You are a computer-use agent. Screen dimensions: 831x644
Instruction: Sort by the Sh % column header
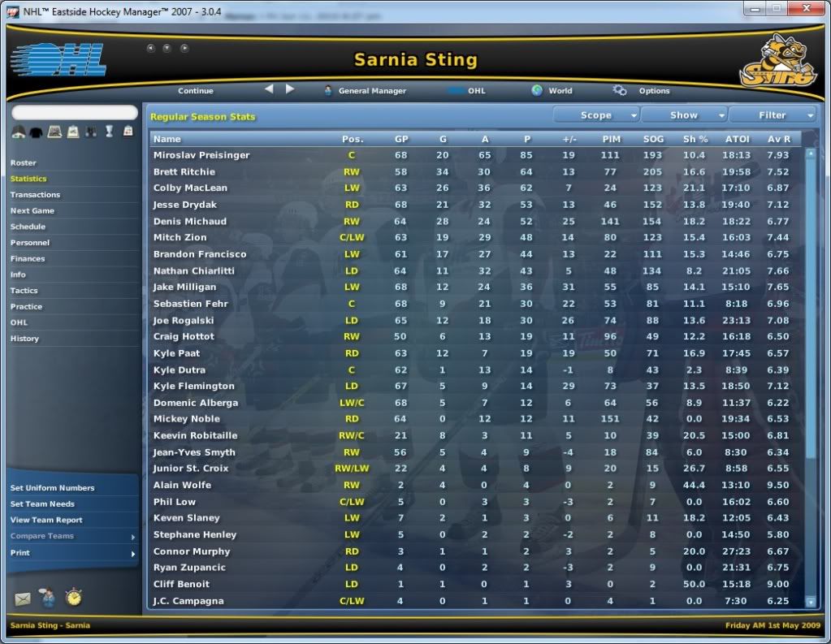[695, 139]
